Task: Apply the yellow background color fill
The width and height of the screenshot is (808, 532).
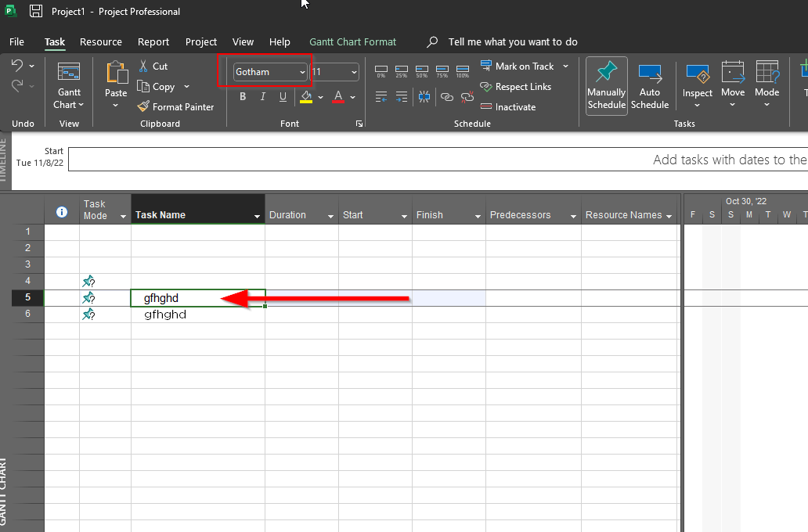Action: (306, 97)
